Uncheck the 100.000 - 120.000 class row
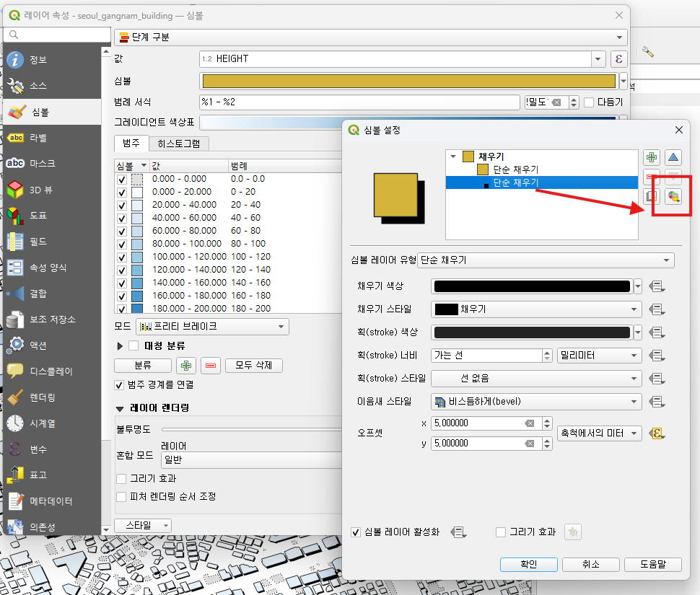 [x=121, y=257]
